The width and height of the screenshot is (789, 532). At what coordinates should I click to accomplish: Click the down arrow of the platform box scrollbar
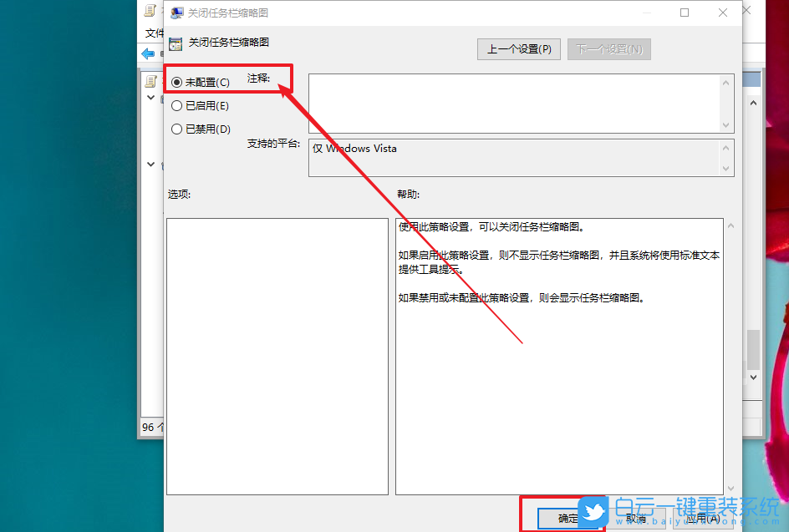[x=727, y=169]
